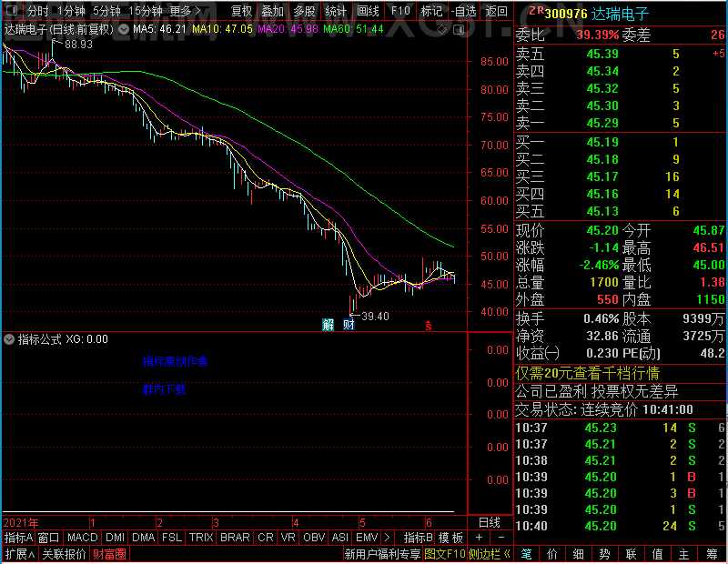Select the BRAR indicator tab
Screen dimensions: 728x564
[235, 538]
